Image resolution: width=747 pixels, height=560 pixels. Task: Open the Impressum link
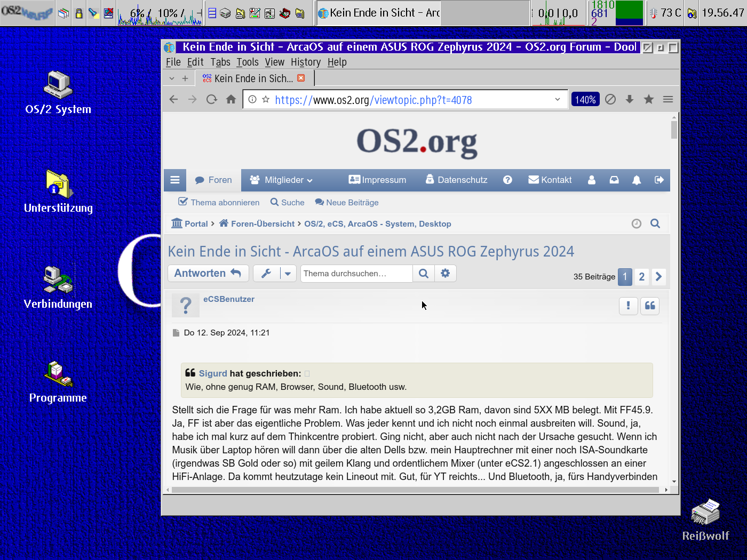pyautogui.click(x=377, y=180)
